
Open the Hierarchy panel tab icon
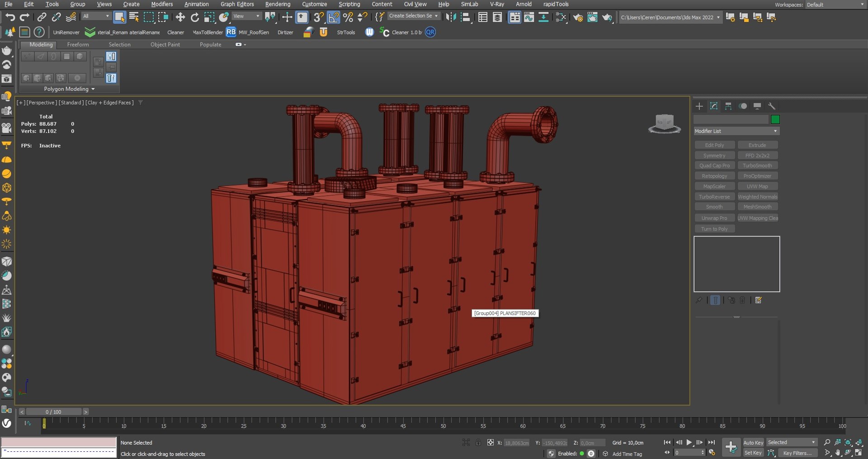pyautogui.click(x=728, y=106)
